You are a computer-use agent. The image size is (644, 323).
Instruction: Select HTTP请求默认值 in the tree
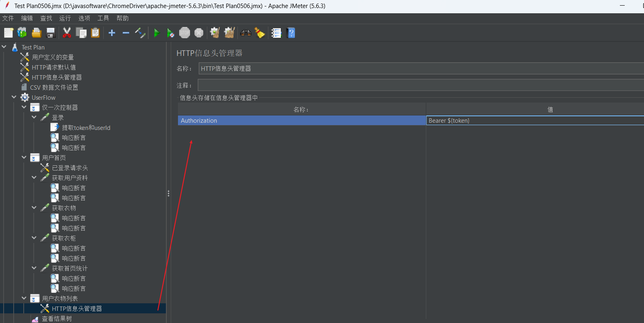54,67
